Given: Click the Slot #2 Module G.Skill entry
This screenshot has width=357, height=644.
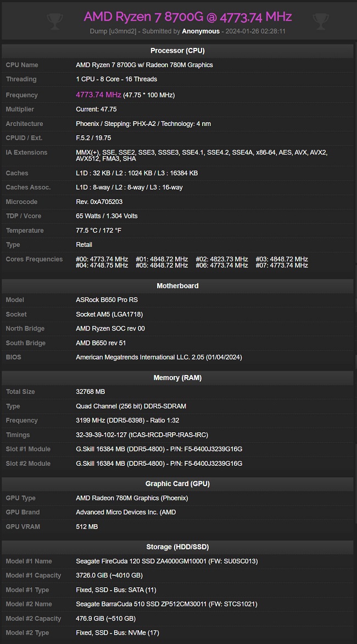Looking at the screenshot, I should (159, 463).
